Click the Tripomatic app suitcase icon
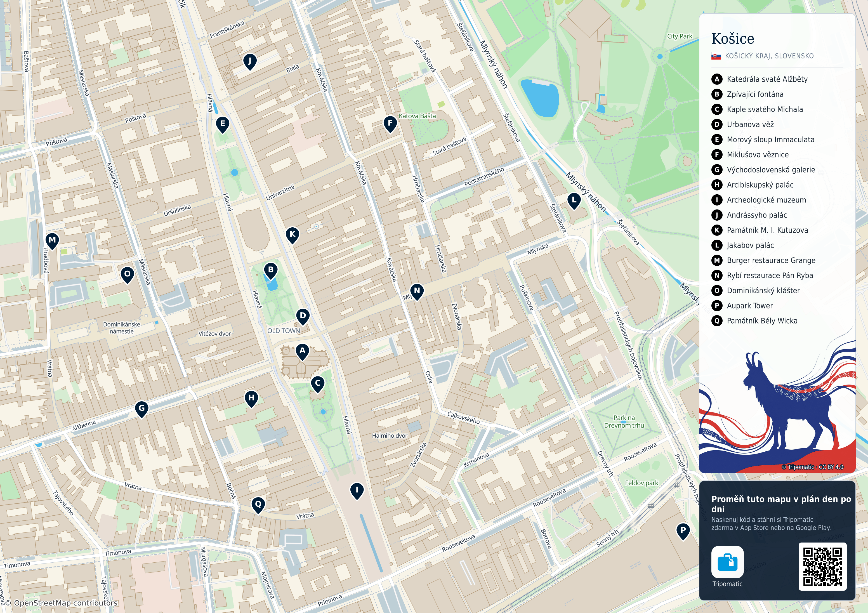The image size is (868, 613). point(727,562)
